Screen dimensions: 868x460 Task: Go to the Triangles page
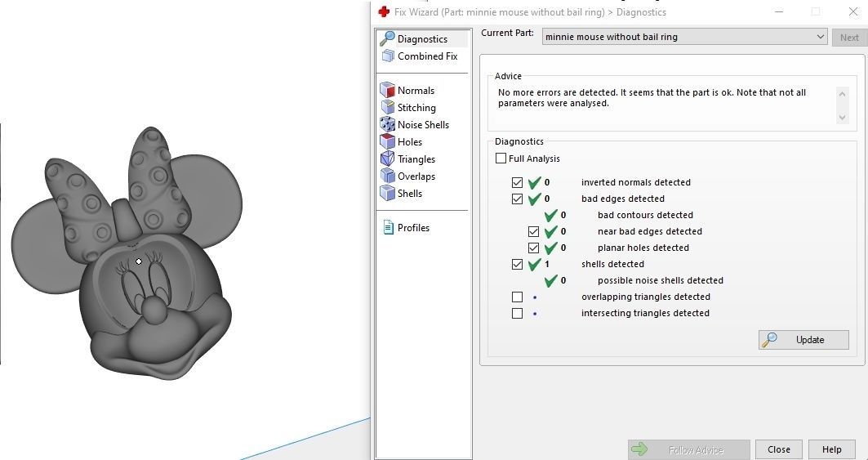point(416,159)
